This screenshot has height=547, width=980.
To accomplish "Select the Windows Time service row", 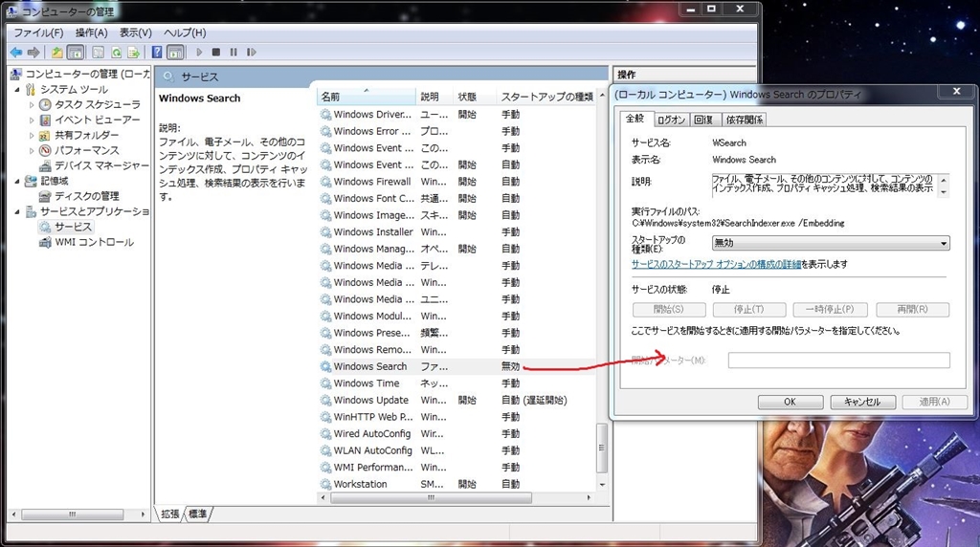I will click(x=457, y=383).
